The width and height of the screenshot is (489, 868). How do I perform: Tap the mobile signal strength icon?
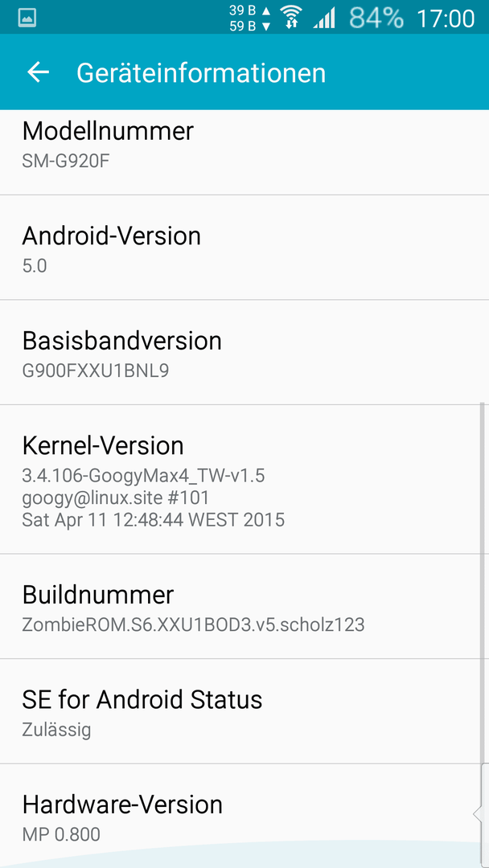[x=324, y=19]
